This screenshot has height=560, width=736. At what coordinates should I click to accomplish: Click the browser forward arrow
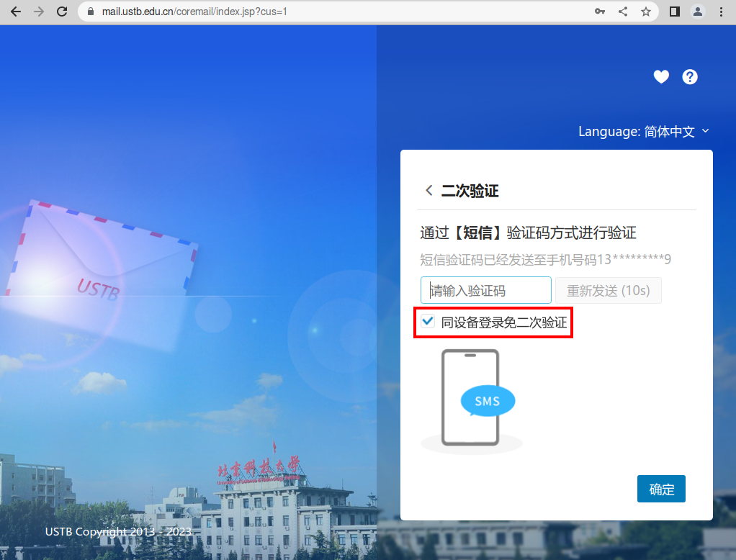point(39,12)
